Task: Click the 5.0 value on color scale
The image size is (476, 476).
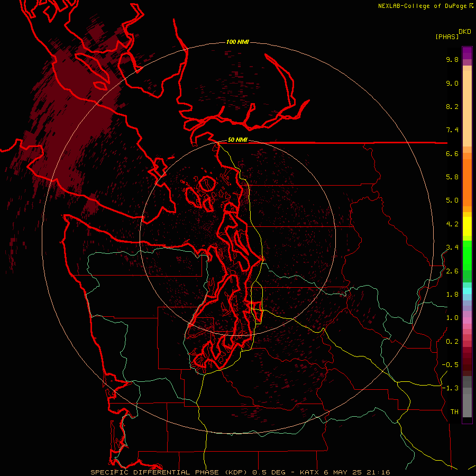Action: pyautogui.click(x=452, y=200)
